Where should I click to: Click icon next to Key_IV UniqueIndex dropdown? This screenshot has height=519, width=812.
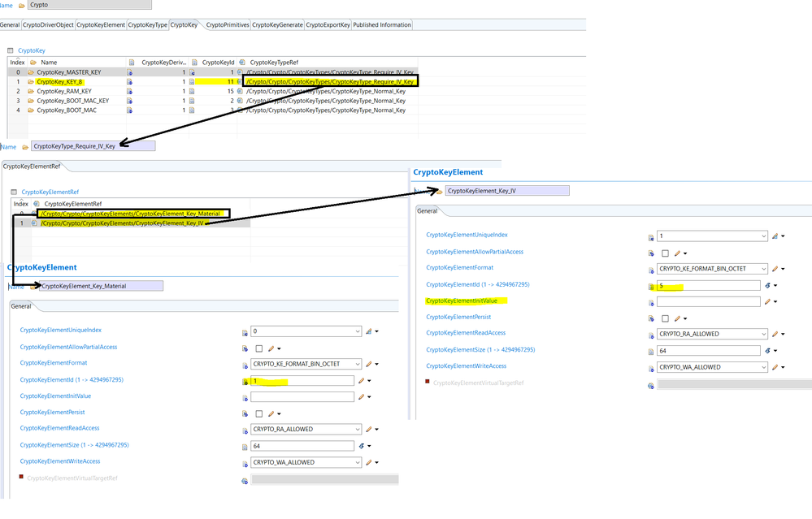(775, 236)
